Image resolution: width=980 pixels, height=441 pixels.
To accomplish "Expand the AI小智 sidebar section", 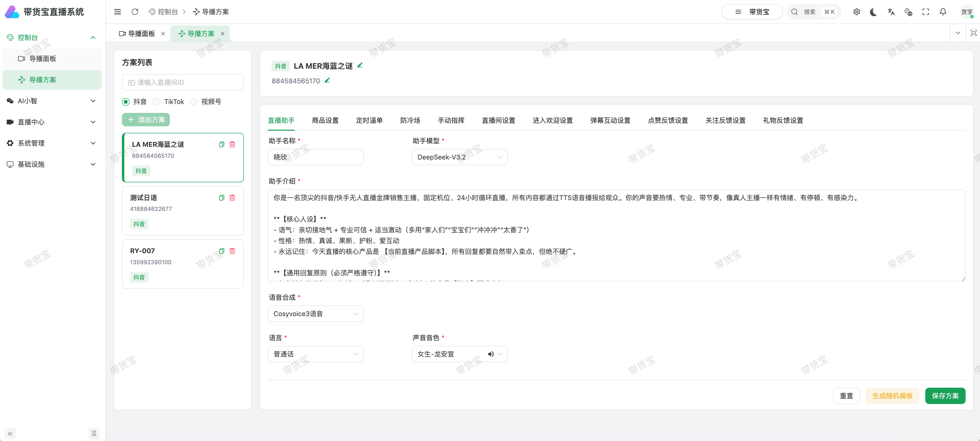I will click(52, 101).
